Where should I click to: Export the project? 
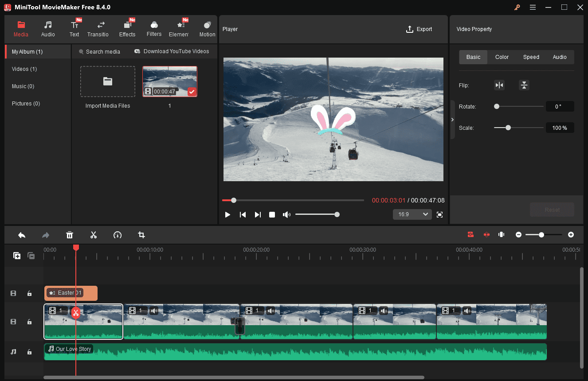pos(419,29)
